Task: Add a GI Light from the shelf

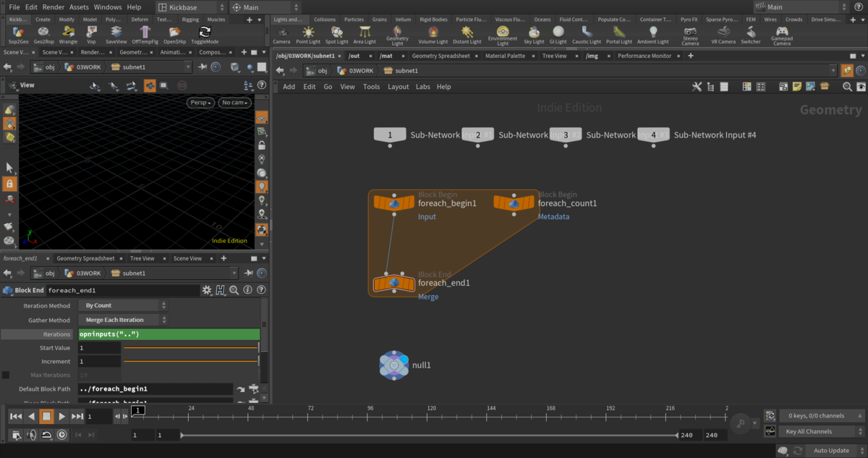Action: (x=558, y=35)
